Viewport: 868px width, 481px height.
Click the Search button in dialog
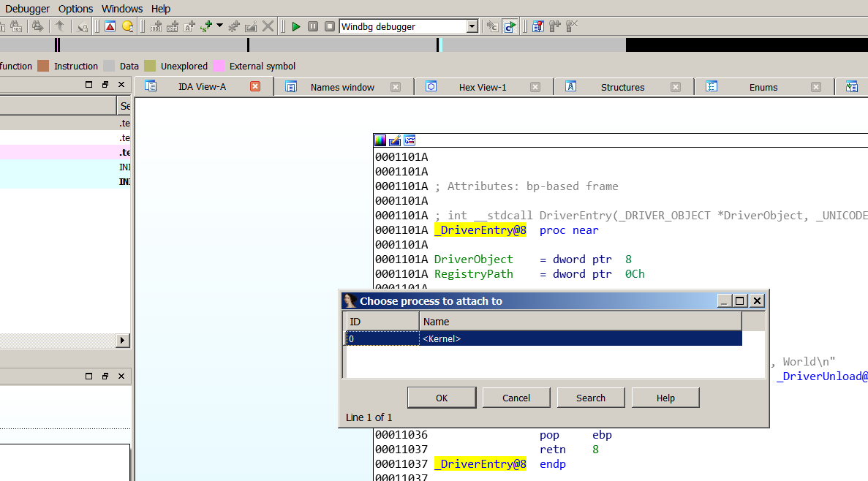pos(590,398)
